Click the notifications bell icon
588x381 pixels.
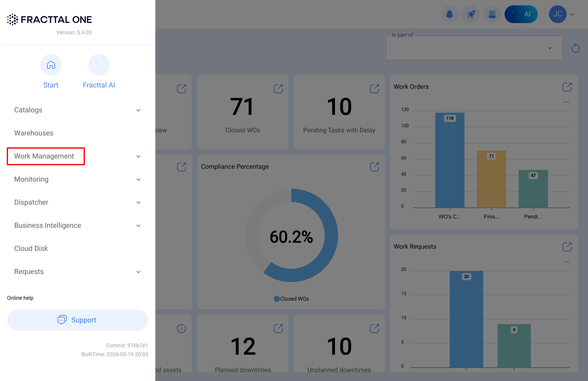[x=449, y=14]
